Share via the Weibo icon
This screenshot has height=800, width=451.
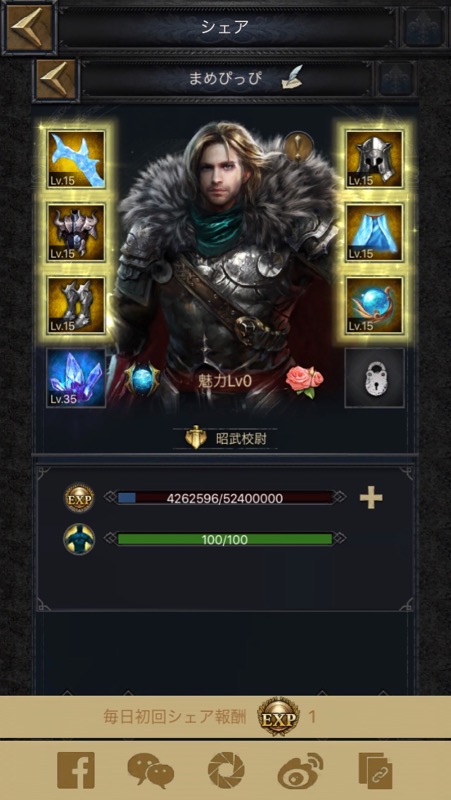point(300,771)
